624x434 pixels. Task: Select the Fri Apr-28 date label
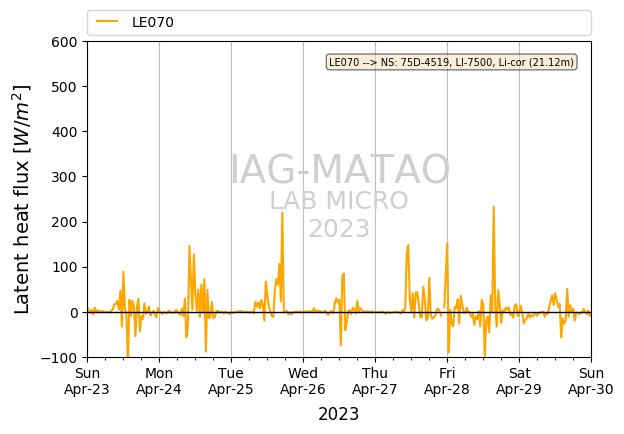[x=447, y=381]
